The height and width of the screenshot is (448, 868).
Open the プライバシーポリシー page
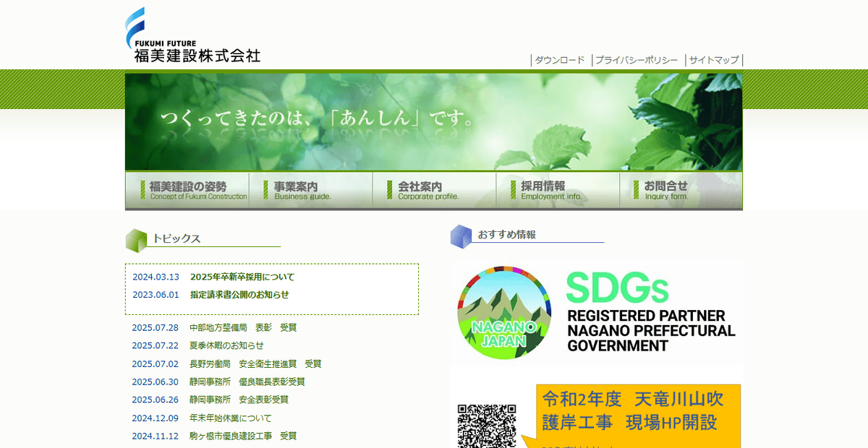pyautogui.click(x=637, y=60)
